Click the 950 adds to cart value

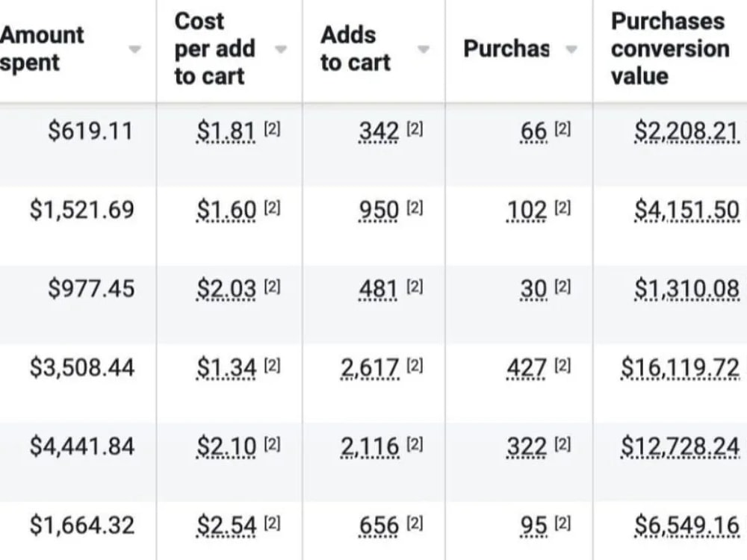(379, 210)
